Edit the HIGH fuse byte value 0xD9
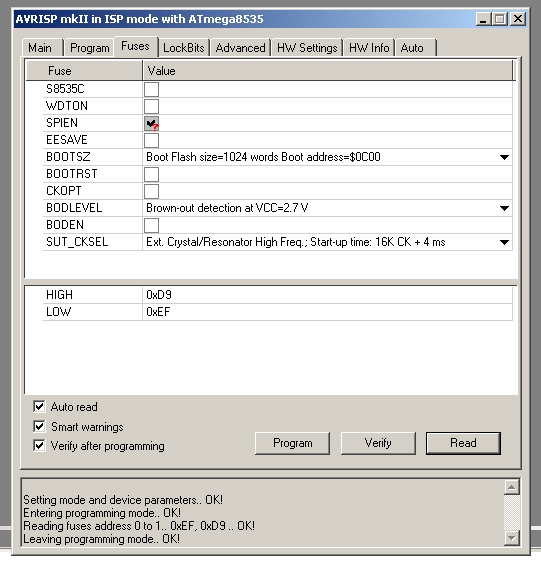This screenshot has height=567, width=541. pos(327,295)
